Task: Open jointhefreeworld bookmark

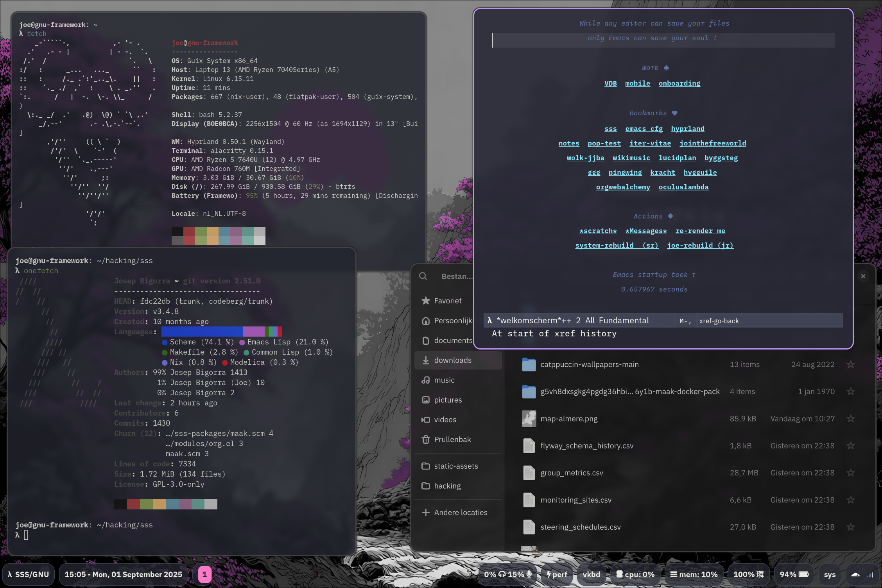Action: tap(712, 143)
